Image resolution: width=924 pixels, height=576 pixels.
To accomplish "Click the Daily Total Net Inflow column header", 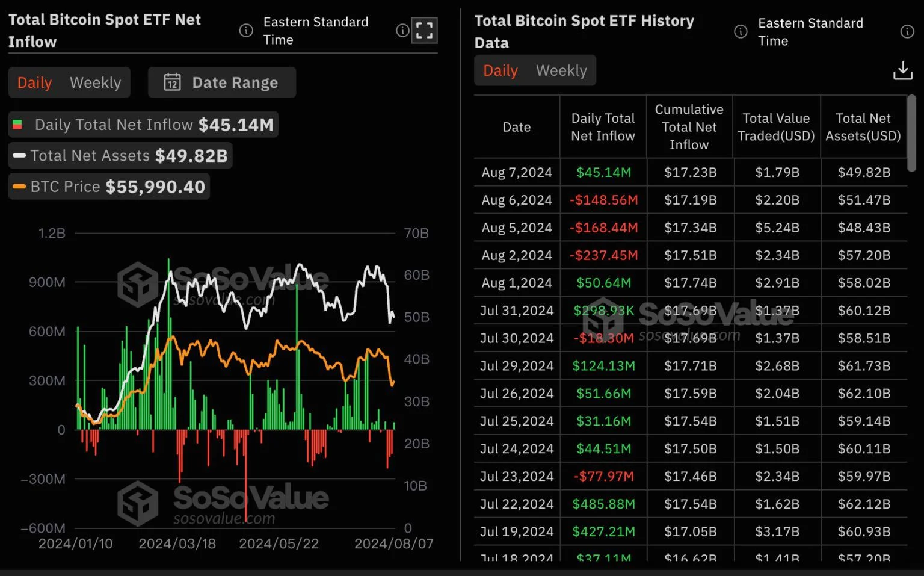I will pyautogui.click(x=603, y=127).
